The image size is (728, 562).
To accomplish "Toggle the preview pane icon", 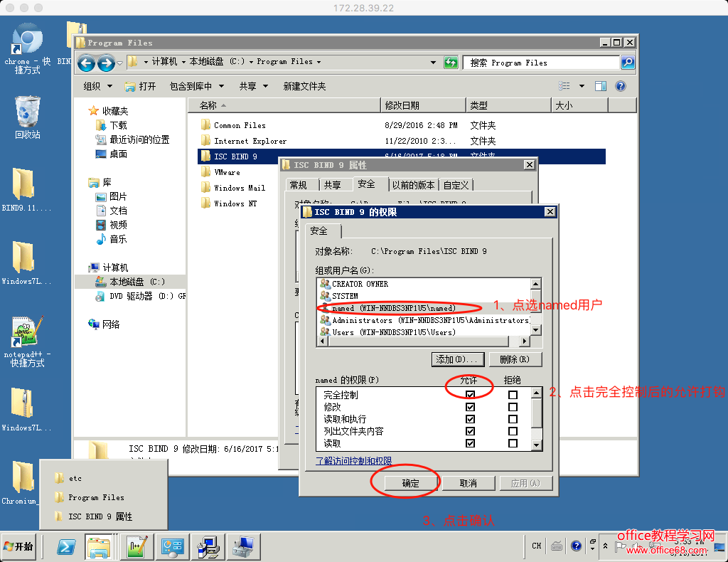I will click(600, 86).
